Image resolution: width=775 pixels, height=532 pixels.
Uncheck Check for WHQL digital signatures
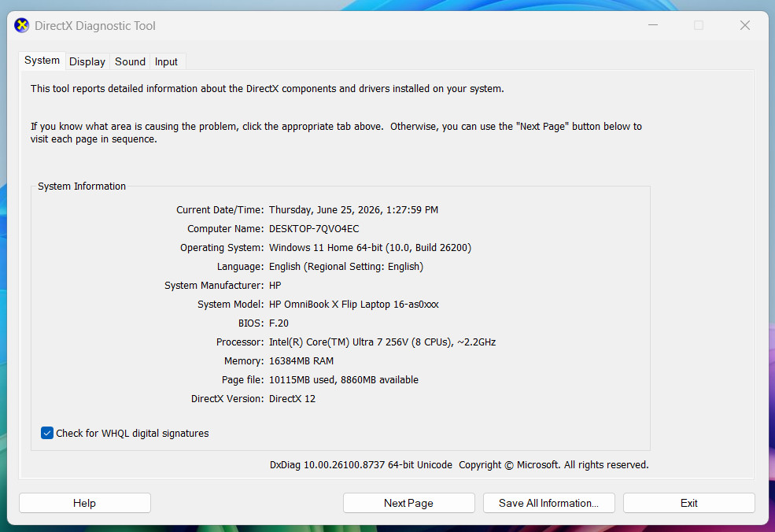click(x=47, y=433)
